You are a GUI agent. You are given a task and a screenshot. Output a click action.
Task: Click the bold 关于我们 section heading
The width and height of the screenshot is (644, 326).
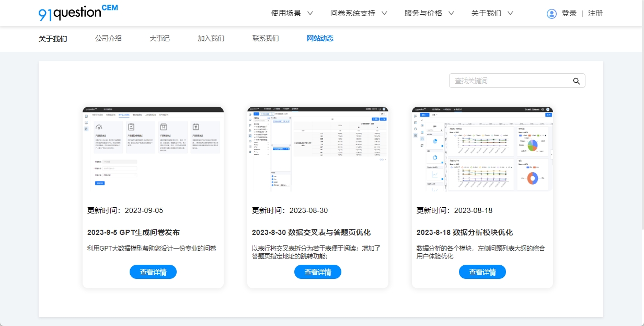[x=53, y=39]
